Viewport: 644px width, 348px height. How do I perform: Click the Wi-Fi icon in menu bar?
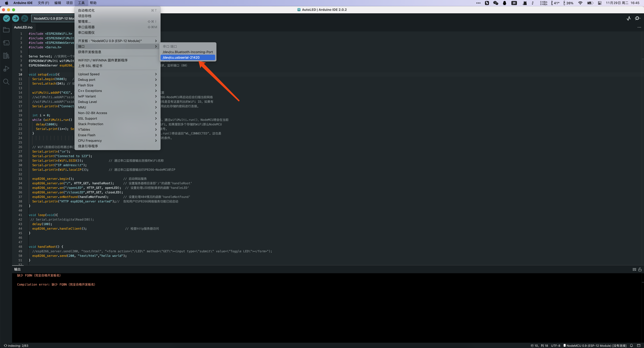580,3
